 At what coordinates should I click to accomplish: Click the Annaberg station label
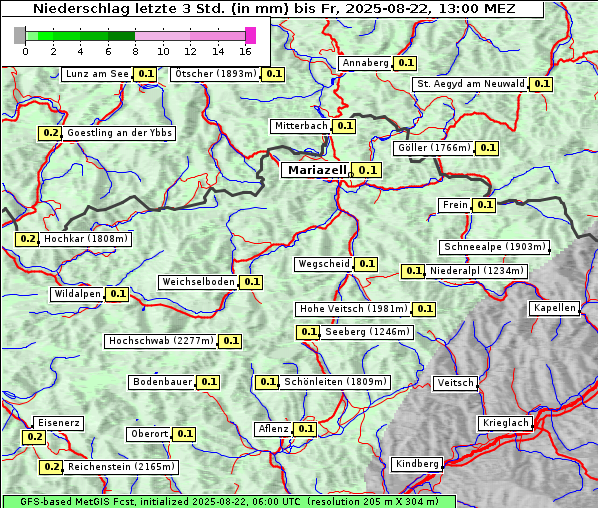(365, 63)
